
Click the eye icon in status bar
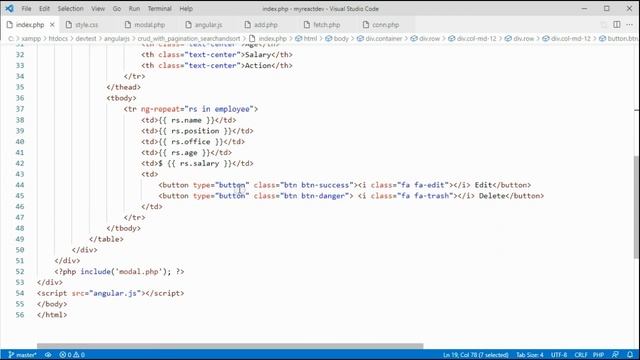(x=48, y=355)
